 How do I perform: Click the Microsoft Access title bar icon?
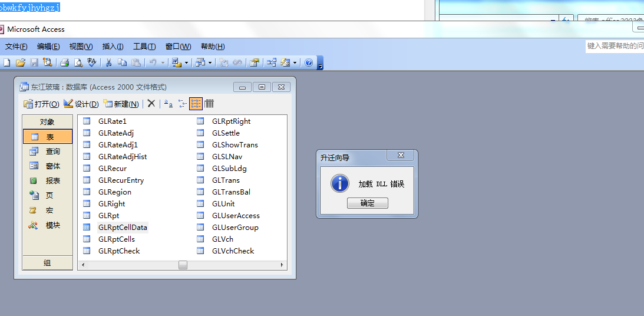point(1,29)
